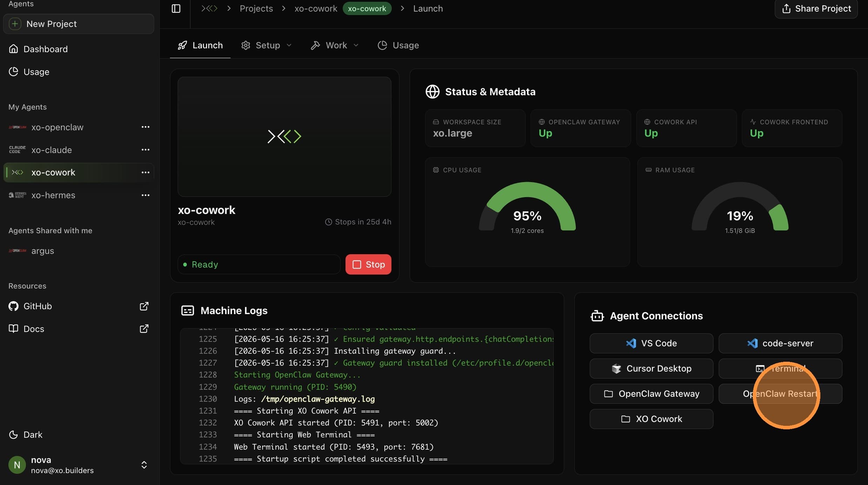Stop the xo-cowork machine
The height and width of the screenshot is (485, 868).
368,264
